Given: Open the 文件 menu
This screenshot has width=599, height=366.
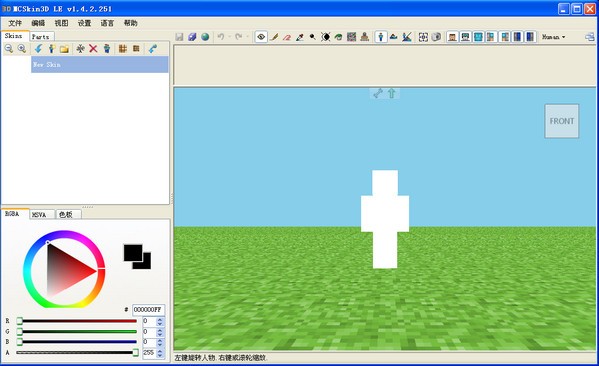Looking at the screenshot, I should [15, 23].
